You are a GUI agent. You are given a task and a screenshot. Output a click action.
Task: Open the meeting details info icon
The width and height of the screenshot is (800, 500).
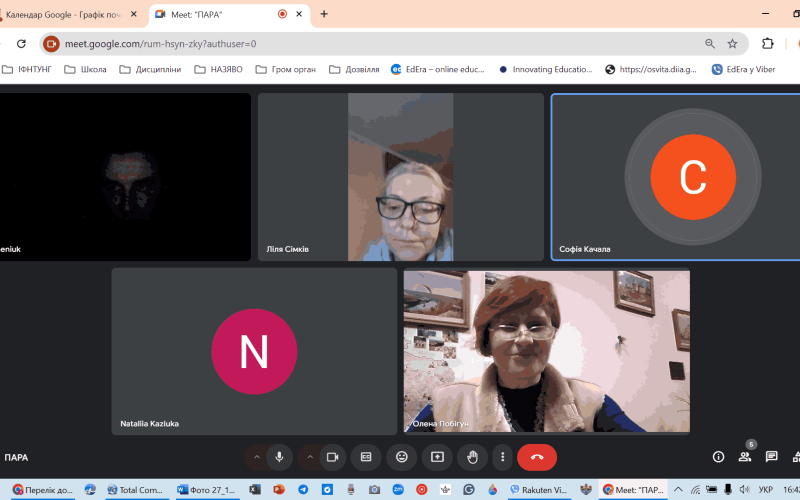click(718, 457)
